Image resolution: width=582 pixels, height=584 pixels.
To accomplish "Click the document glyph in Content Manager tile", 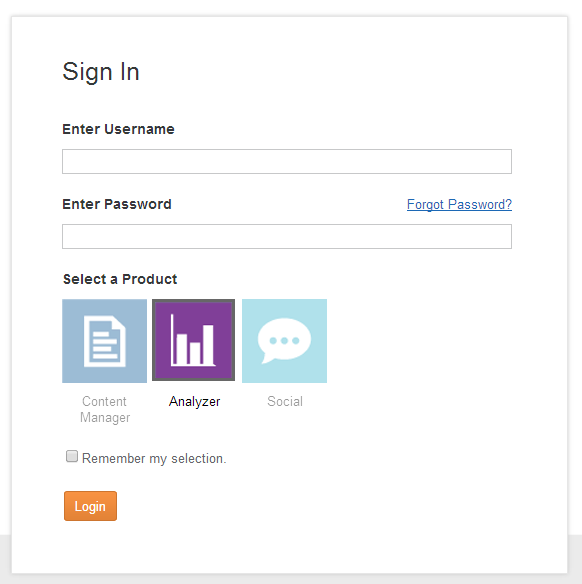I will tap(105, 341).
